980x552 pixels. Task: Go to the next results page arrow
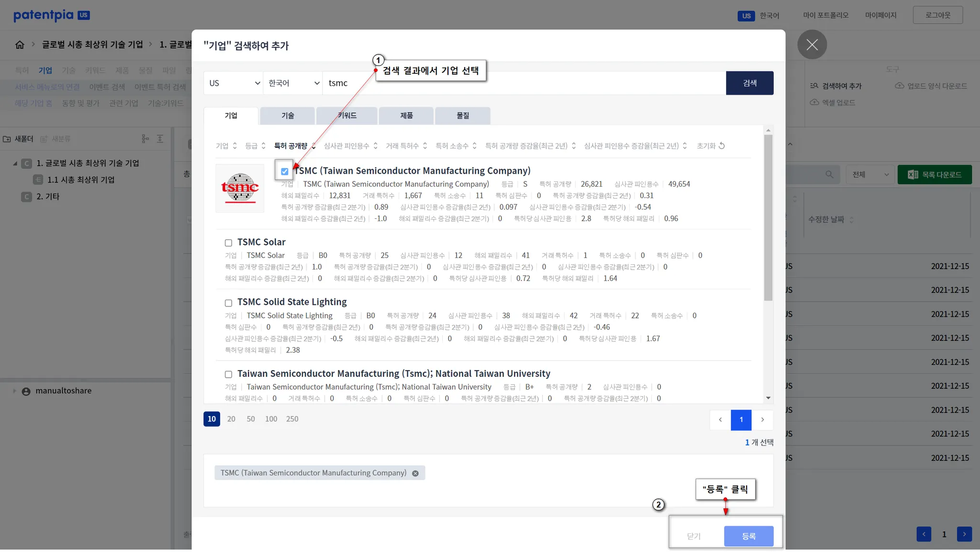[x=762, y=420]
